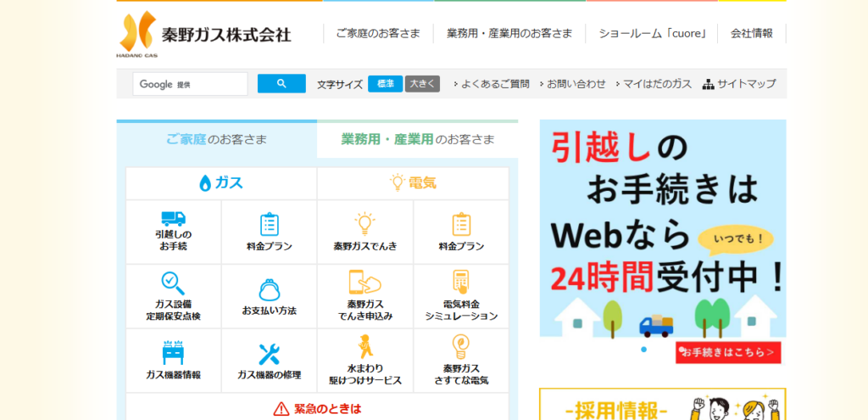Screen dimensions: 868x420
Task: Open gas 料金プラン clipboard tile
Action: click(269, 232)
